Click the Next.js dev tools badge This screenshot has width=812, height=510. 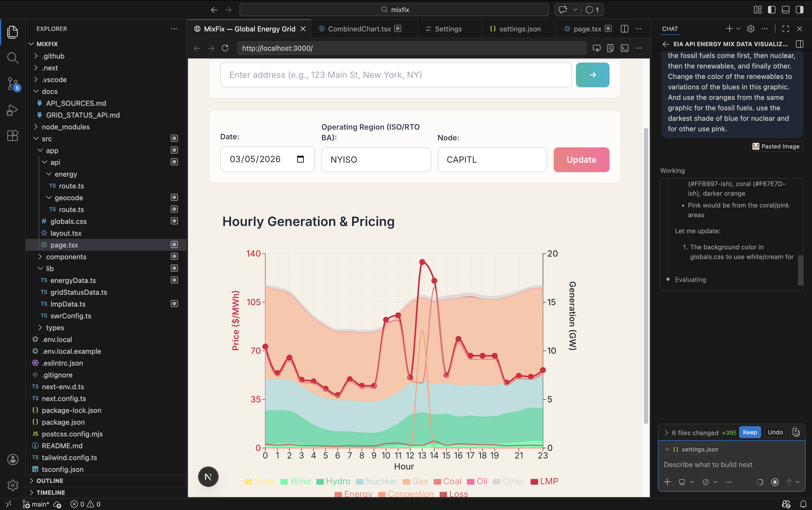[x=208, y=477]
